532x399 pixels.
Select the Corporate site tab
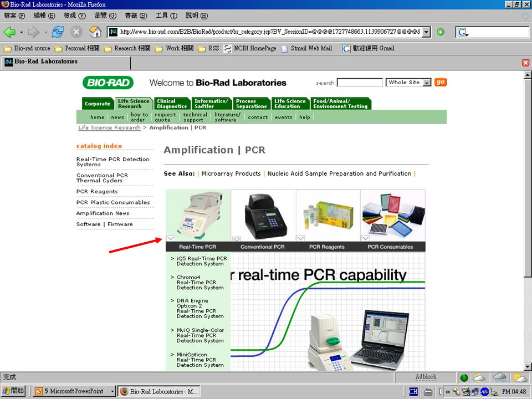coord(98,104)
